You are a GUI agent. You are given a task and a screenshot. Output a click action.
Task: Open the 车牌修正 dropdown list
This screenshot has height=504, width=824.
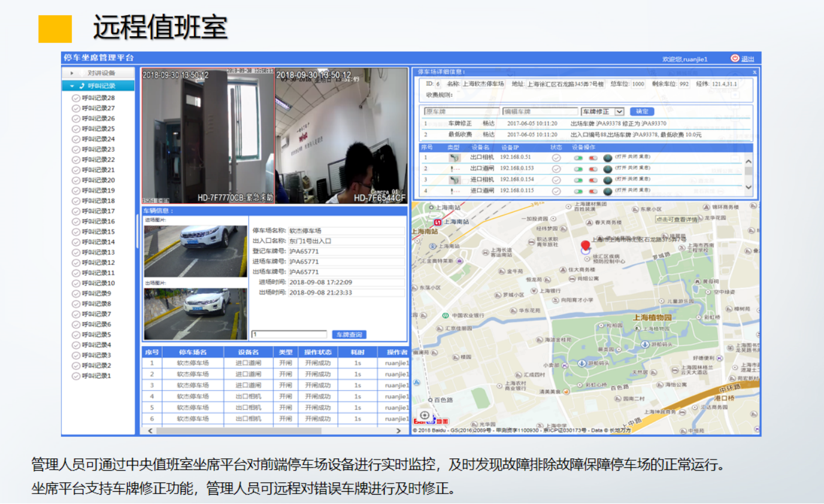(x=619, y=111)
